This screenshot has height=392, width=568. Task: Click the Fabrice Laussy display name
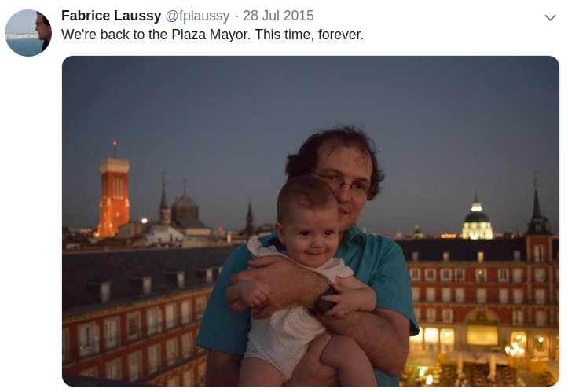112,16
